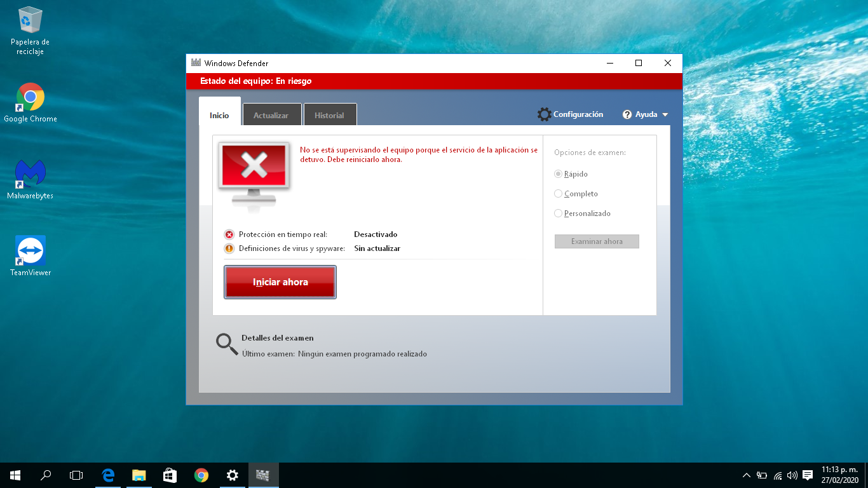Expand the Ayuda dropdown arrow
868x488 pixels.
[665, 115]
